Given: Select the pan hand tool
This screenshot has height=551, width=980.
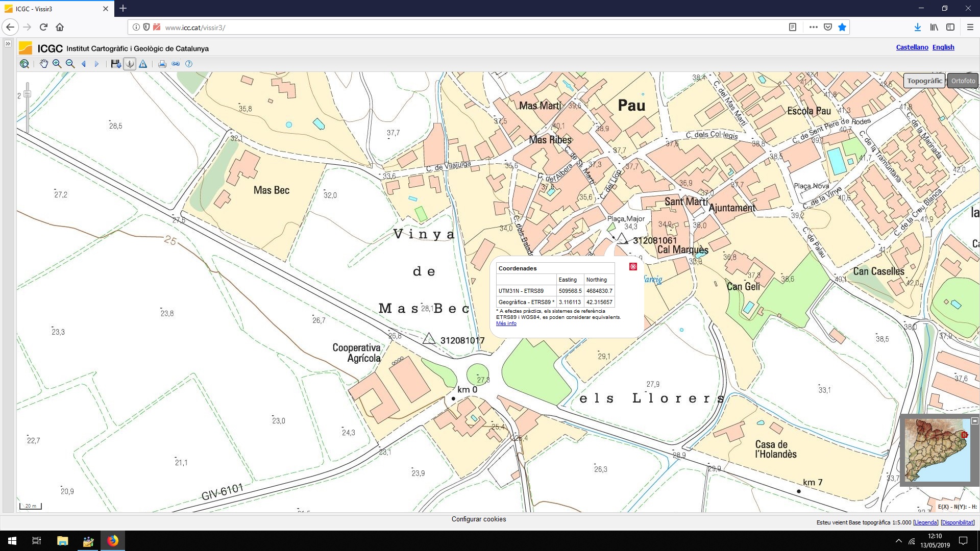Looking at the screenshot, I should (x=44, y=64).
